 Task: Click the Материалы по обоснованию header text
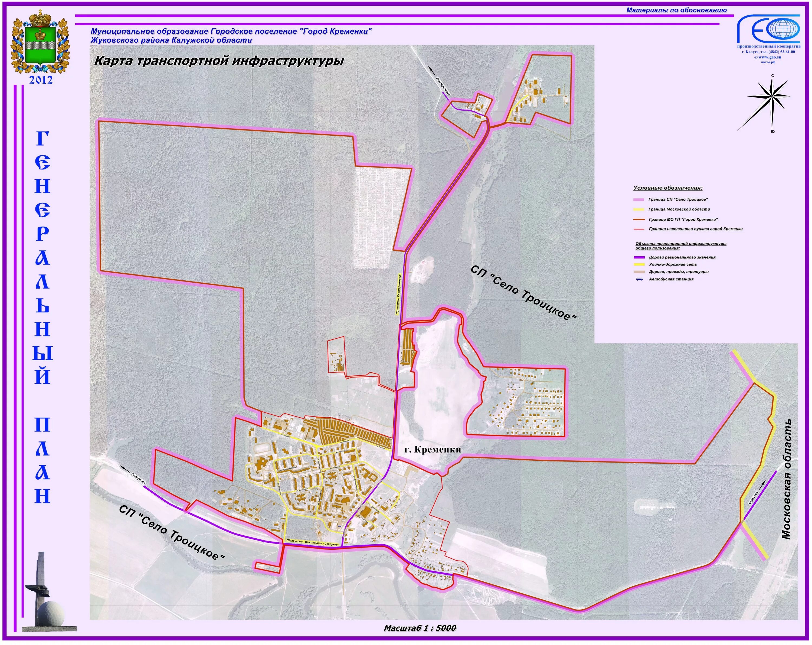676,10
